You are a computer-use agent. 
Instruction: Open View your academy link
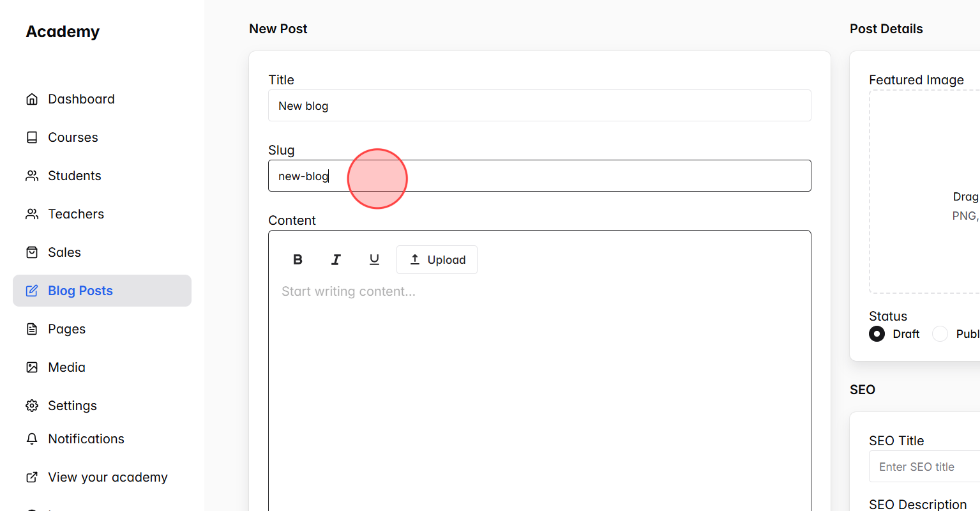tap(107, 477)
